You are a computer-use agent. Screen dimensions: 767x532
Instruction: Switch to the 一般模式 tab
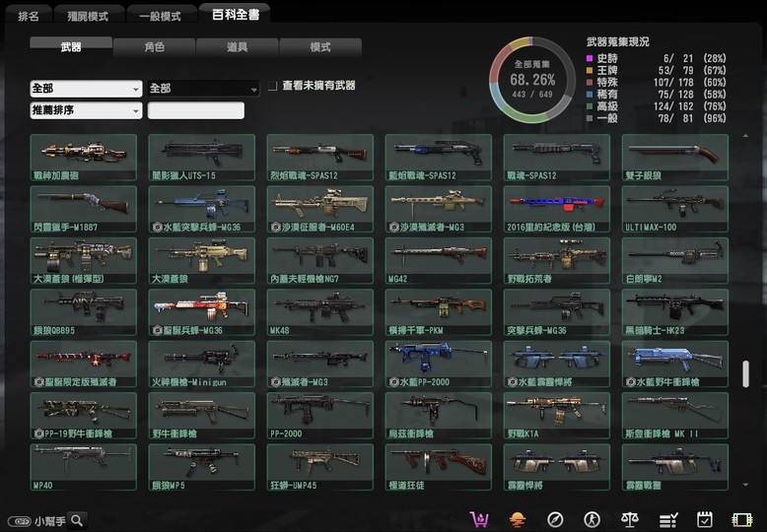pyautogui.click(x=160, y=16)
